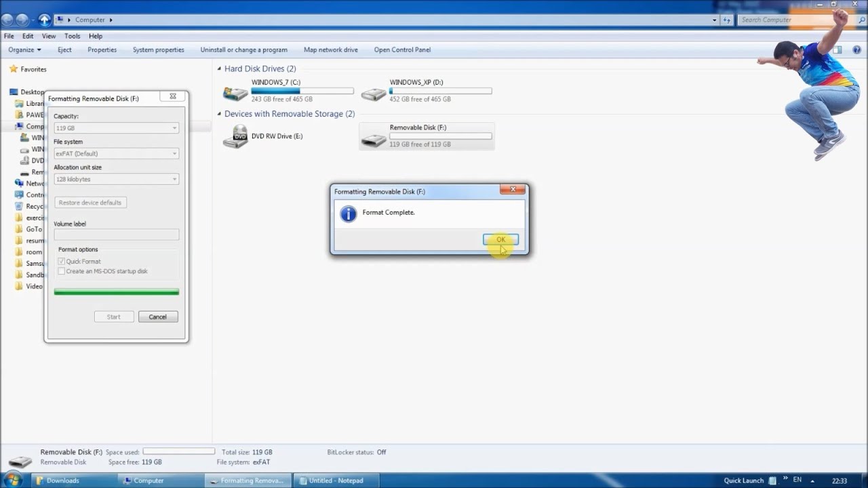Viewport: 868px width, 488px height.
Task: Open address bar history dropdown arrow
Action: (715, 20)
